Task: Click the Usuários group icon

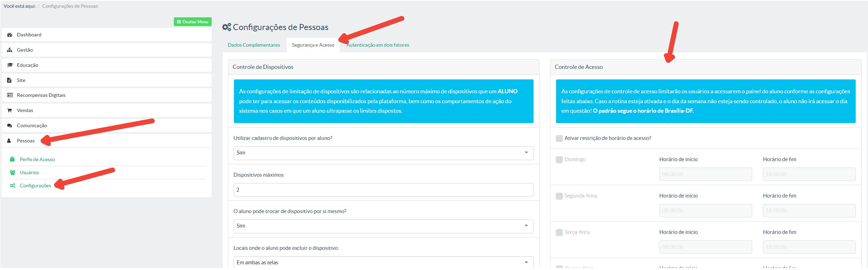Action: pos(12,172)
